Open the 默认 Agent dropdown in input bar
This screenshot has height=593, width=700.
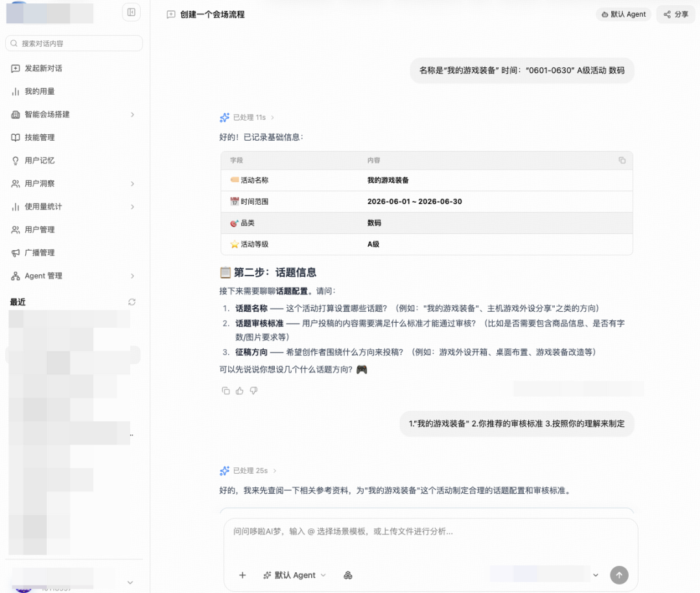(x=295, y=575)
